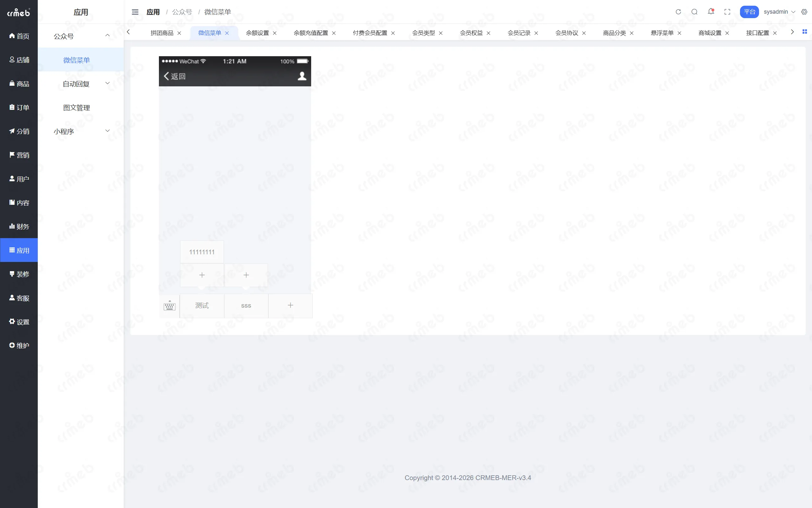
Task: Close the 会员类型 tab
Action: [x=441, y=33]
